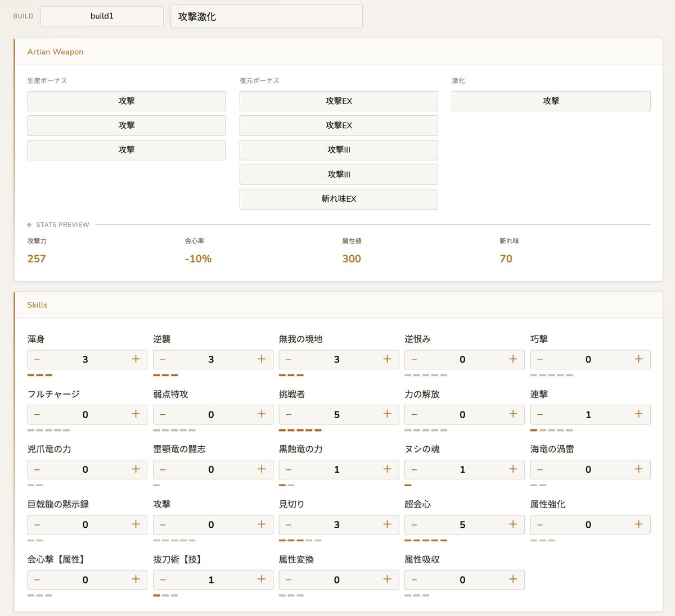
Task: Open 激化 攻撃 selector
Action: 551,101
